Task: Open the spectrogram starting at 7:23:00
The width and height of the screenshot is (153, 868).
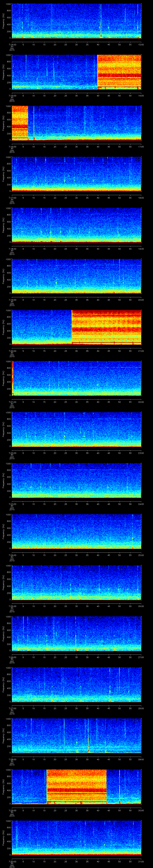Action: click(x=76, y=480)
